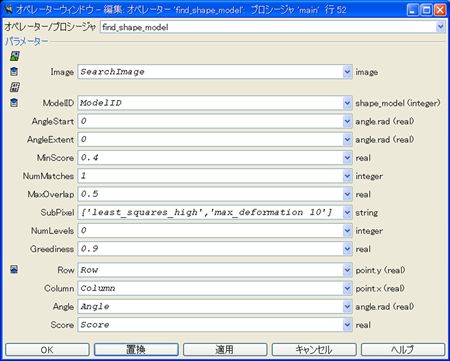
Task: Click the icon beside the Row output parameter
Action: (x=14, y=270)
